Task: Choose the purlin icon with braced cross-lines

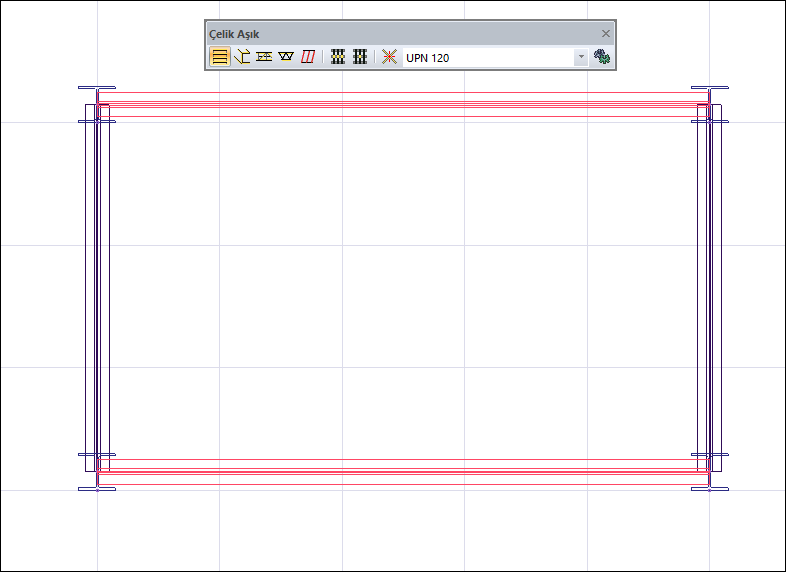Action: point(264,57)
